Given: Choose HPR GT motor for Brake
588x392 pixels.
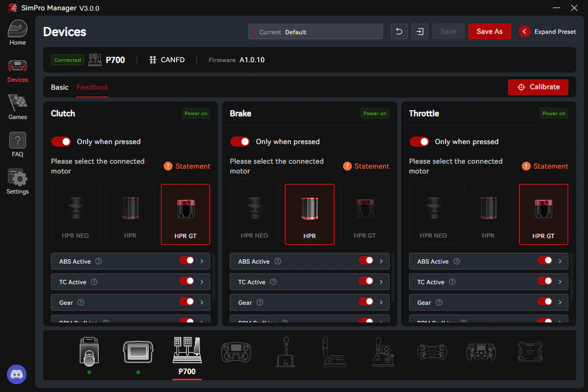Looking at the screenshot, I should click(x=365, y=214).
